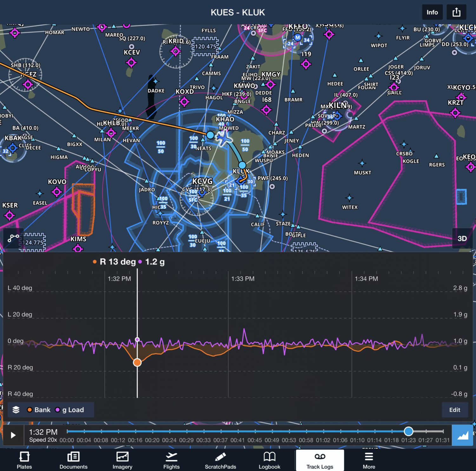Viewport: 476px width, 471px height.
Task: Open track route options via polyline icon
Action: [13, 237]
